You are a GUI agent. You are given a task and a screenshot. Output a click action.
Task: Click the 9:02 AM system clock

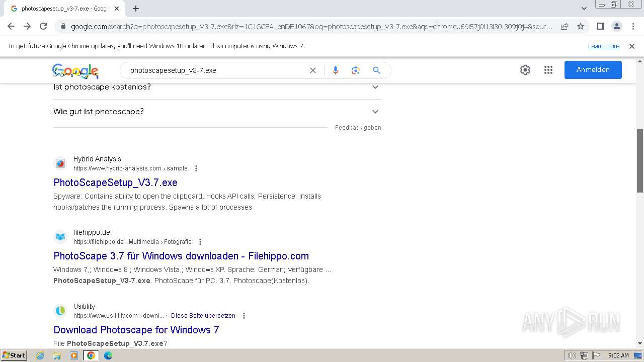[618, 355]
